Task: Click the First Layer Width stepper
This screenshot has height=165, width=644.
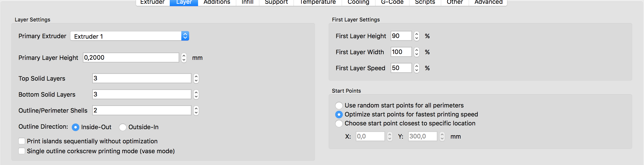Action: (416, 52)
